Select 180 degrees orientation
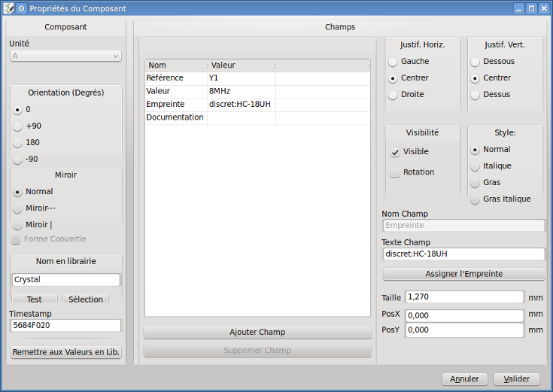Screen dimensions: 553x392 point(18,142)
